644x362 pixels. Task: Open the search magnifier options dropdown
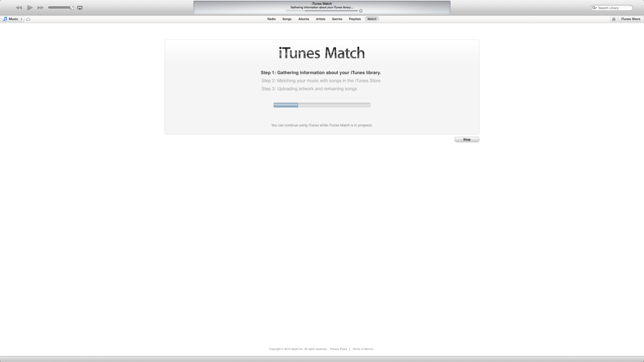pyautogui.click(x=594, y=8)
